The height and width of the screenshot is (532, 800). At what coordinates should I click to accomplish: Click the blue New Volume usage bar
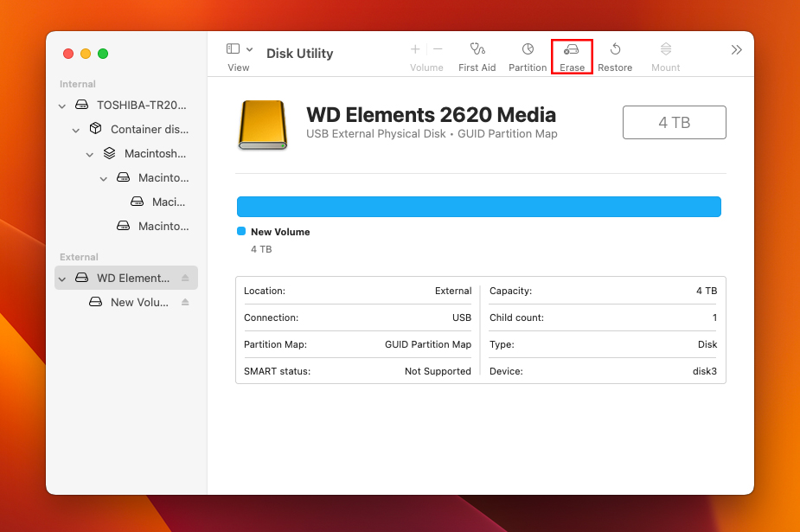coord(479,207)
